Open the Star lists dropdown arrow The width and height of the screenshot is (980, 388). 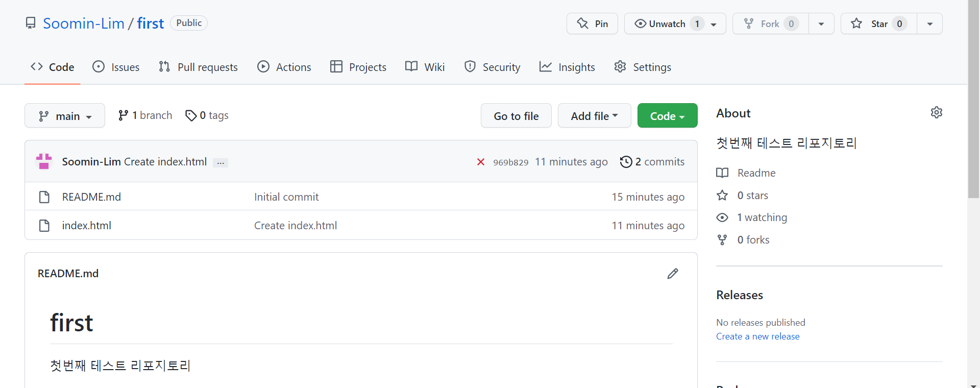[930, 23]
